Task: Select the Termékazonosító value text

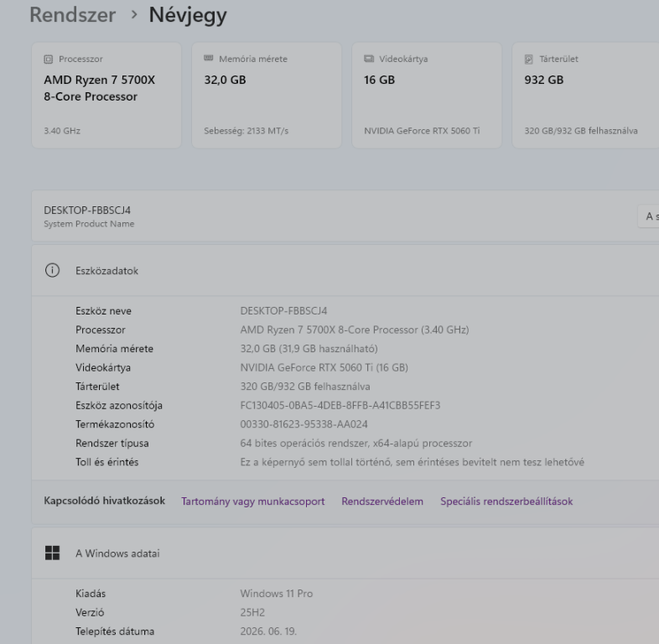Action: click(x=304, y=424)
